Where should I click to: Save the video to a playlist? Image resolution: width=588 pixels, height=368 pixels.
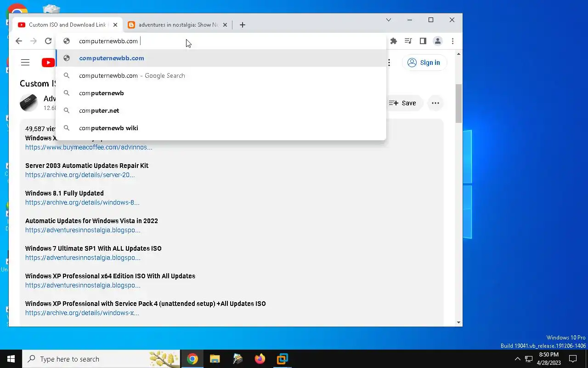coord(402,103)
